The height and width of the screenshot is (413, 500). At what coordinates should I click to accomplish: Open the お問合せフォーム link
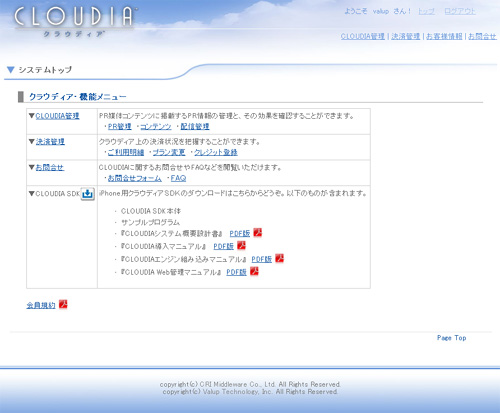click(x=135, y=178)
